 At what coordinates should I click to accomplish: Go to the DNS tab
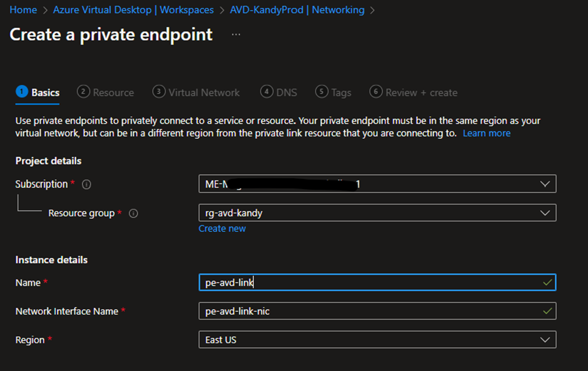(279, 92)
